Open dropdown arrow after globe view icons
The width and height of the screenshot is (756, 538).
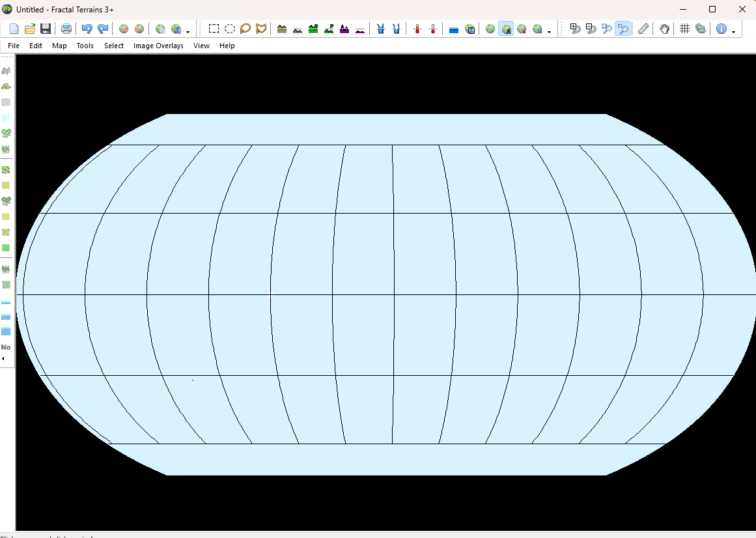click(x=549, y=31)
